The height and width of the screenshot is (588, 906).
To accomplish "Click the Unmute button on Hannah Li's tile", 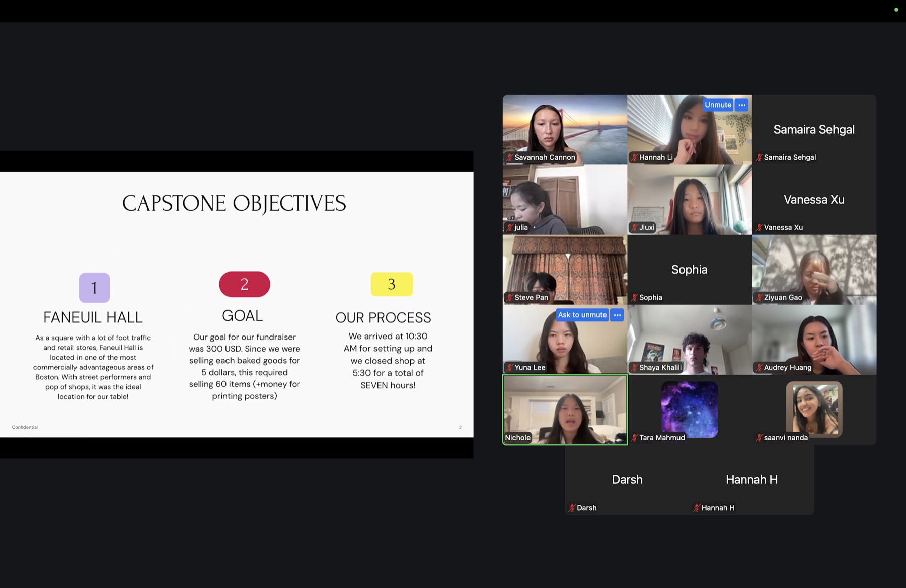I will pyautogui.click(x=718, y=105).
